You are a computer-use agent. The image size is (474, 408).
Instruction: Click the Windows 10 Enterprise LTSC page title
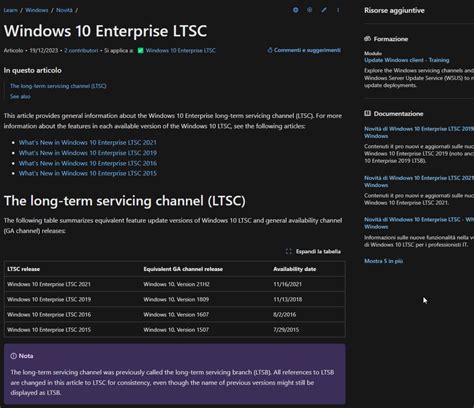tap(105, 31)
